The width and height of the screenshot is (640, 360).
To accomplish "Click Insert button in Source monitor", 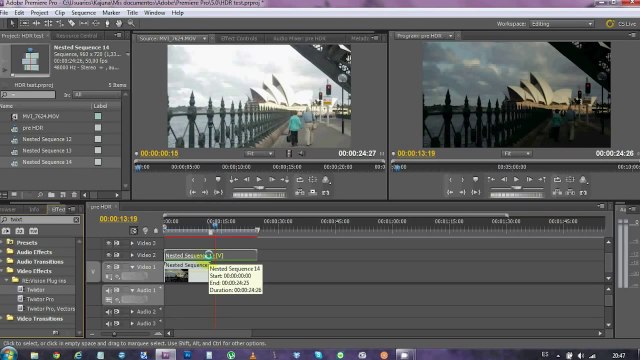I will pyautogui.click(x=300, y=192).
